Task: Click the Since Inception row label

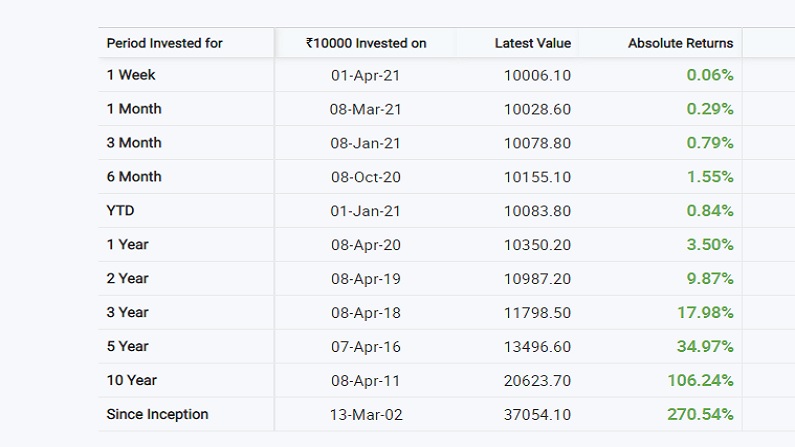Action: pos(157,415)
